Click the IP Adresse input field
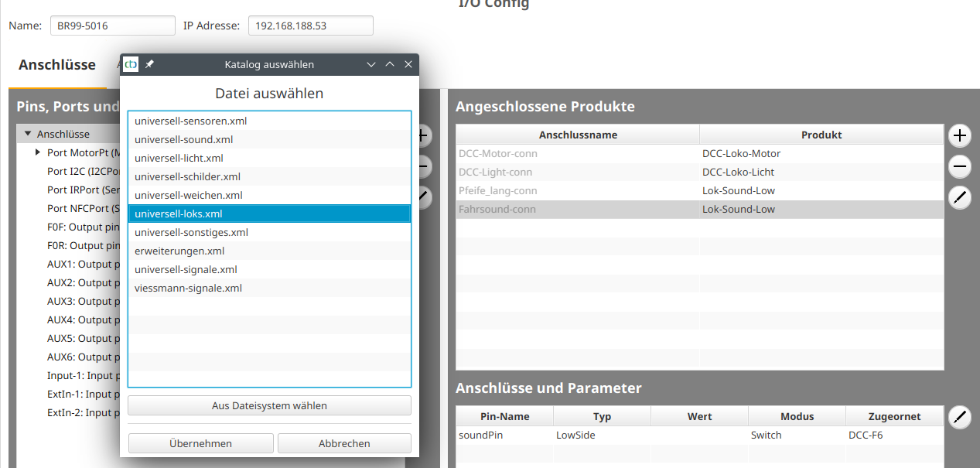The height and width of the screenshot is (468, 980). [x=310, y=26]
